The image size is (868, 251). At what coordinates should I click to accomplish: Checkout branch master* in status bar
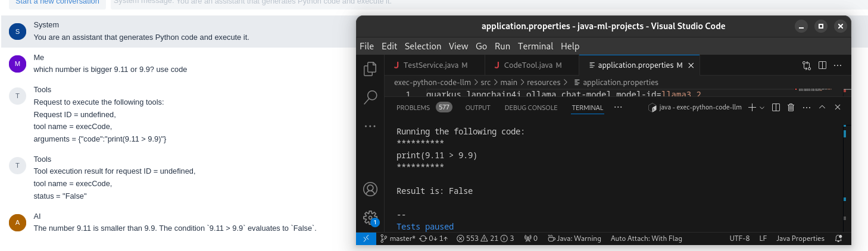coord(398,239)
